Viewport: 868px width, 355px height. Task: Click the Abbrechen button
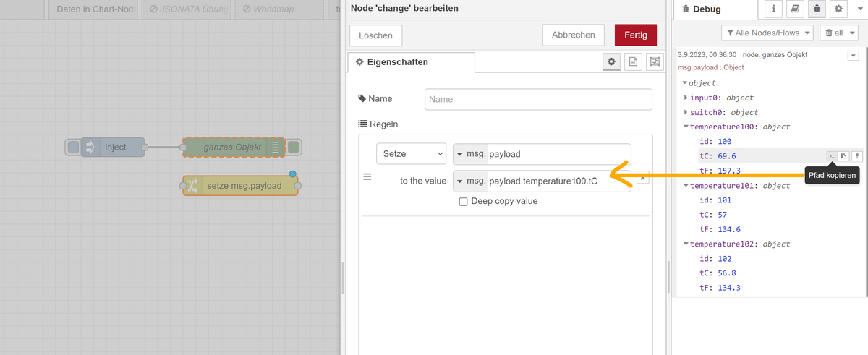click(573, 35)
